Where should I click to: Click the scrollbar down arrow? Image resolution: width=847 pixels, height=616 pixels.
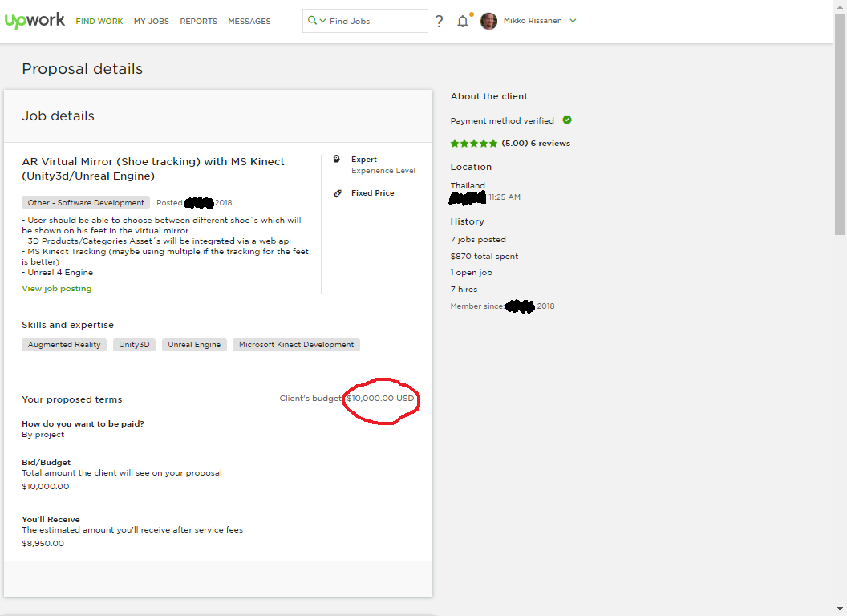[x=840, y=610]
